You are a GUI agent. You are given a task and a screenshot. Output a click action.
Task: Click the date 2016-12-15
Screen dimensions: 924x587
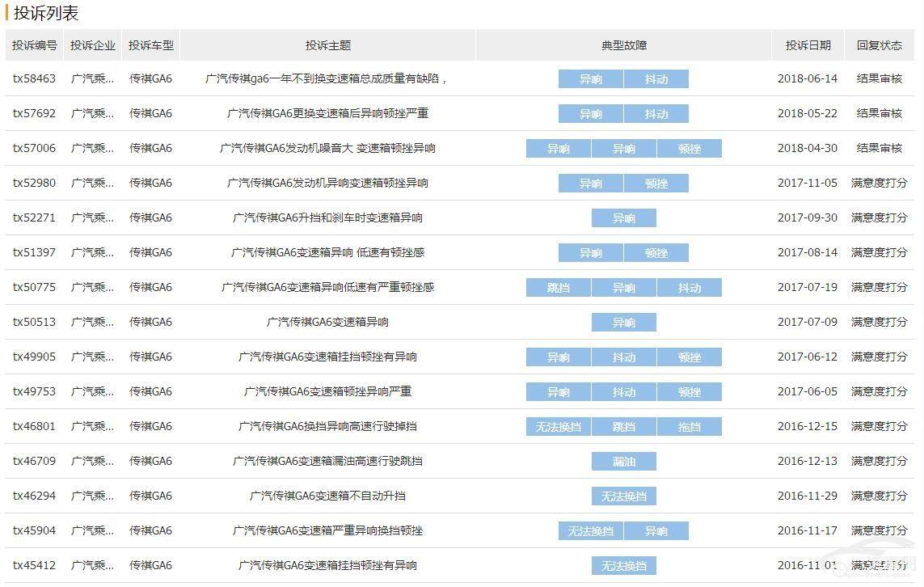(808, 426)
